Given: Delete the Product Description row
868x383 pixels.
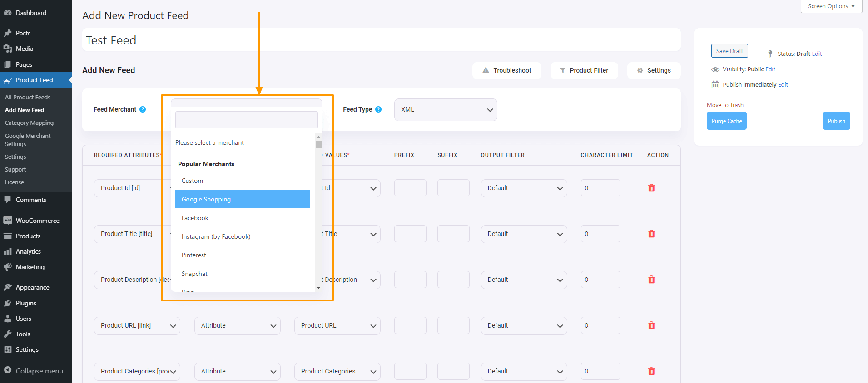Looking at the screenshot, I should 651,280.
